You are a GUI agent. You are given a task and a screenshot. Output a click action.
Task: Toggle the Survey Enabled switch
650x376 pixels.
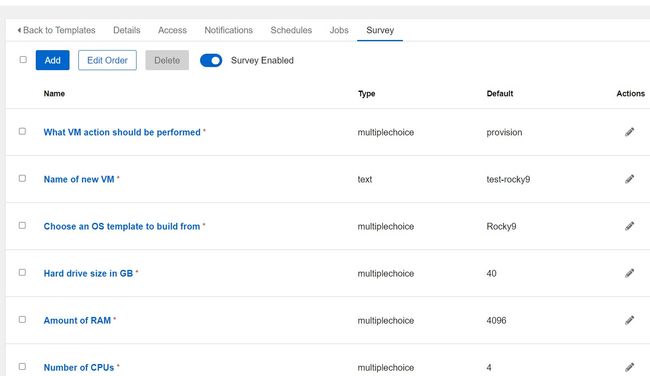[211, 61]
